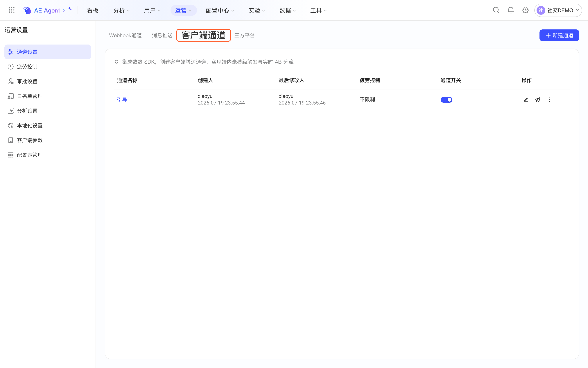Switch to the 消息推送 tab
This screenshot has height=368, width=588.
coord(162,36)
